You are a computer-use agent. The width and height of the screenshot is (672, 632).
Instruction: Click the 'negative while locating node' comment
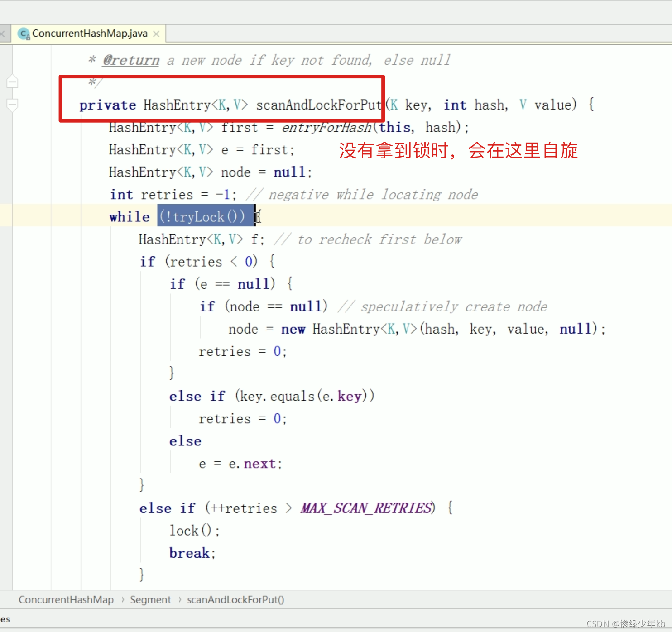click(362, 195)
